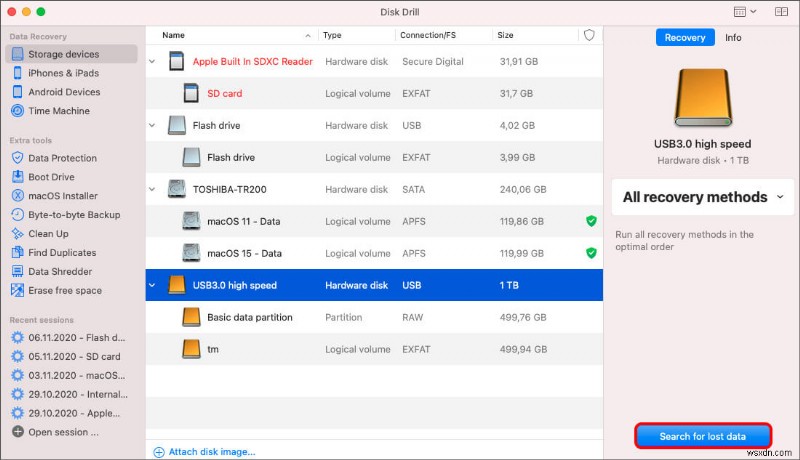This screenshot has height=460, width=800.
Task: Click Flash drive 4,02 GB size
Action: point(517,125)
